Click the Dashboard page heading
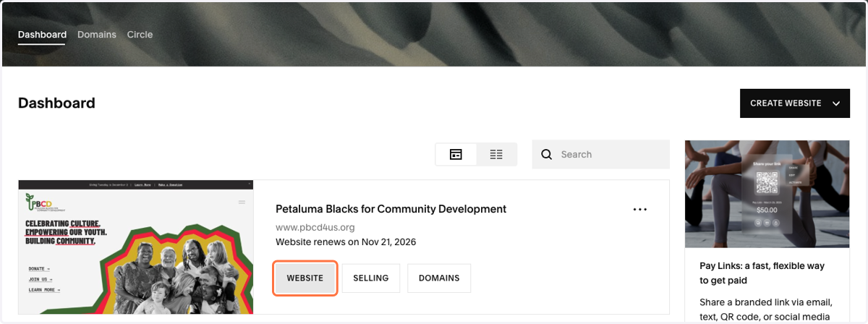 pyautogui.click(x=56, y=103)
